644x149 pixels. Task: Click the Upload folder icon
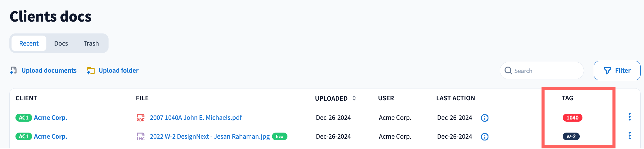click(x=91, y=71)
